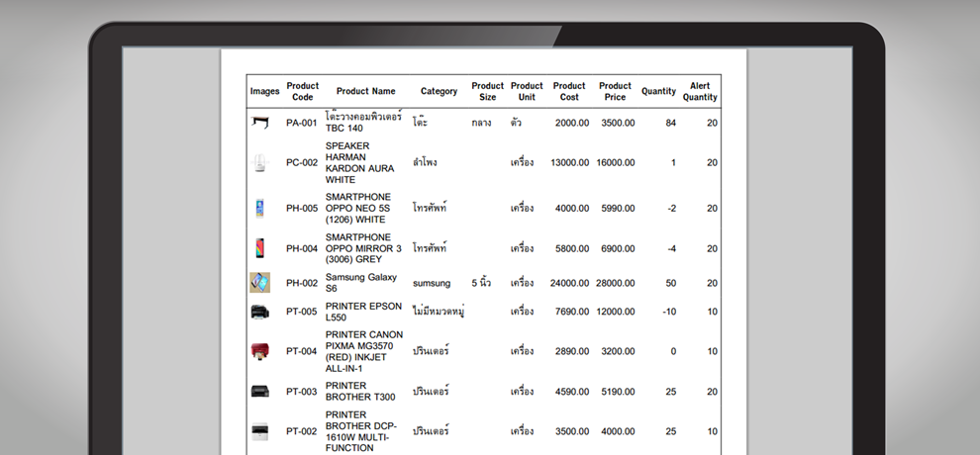Select the Product Name column header
This screenshot has width=980, height=455.
365,91
